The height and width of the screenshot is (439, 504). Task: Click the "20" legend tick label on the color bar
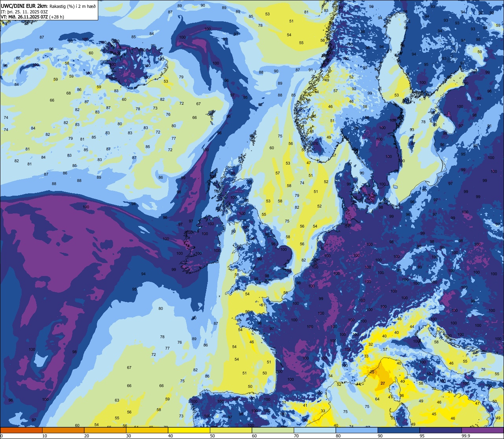tap(87, 436)
